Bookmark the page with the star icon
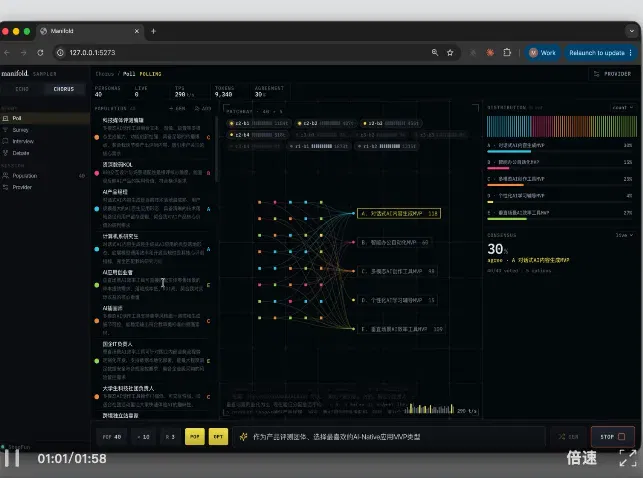The image size is (643, 478). pyautogui.click(x=450, y=52)
